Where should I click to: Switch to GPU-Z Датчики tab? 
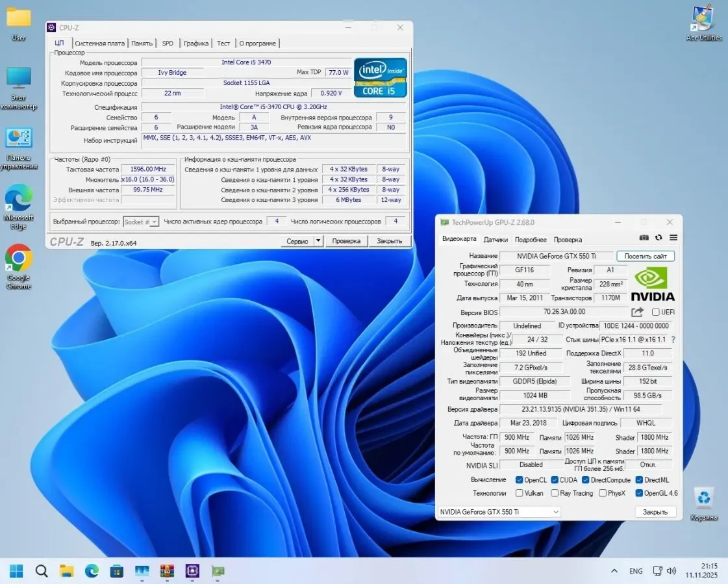point(496,240)
